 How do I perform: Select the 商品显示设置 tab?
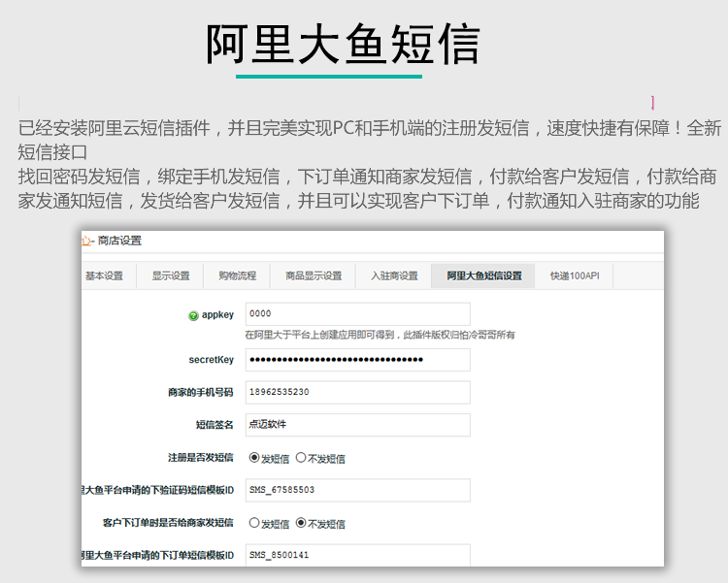(314, 275)
